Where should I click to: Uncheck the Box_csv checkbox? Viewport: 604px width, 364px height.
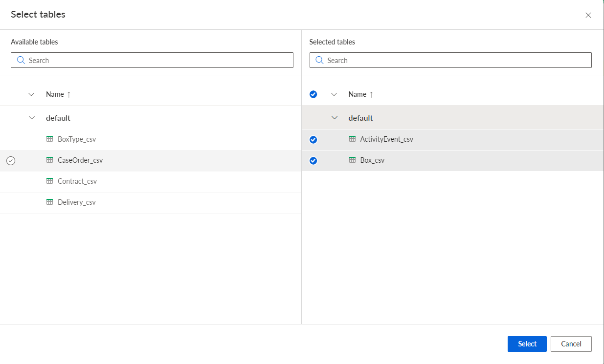click(313, 161)
